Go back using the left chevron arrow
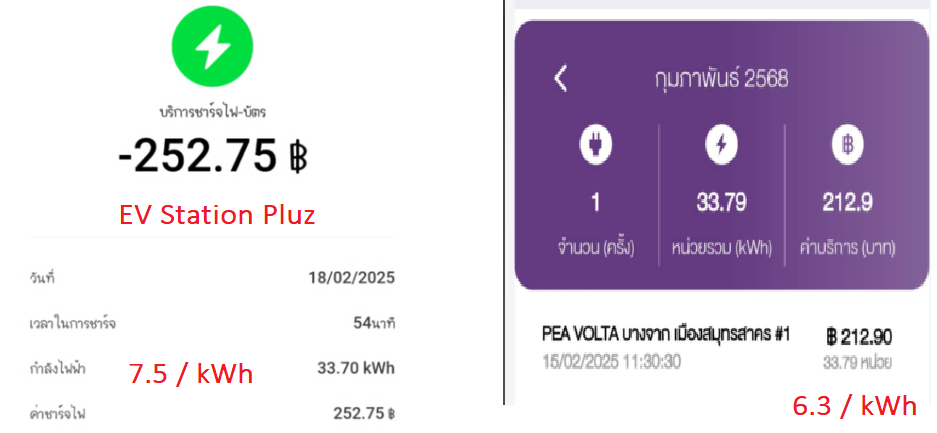This screenshot has width=937, height=433. pyautogui.click(x=561, y=79)
